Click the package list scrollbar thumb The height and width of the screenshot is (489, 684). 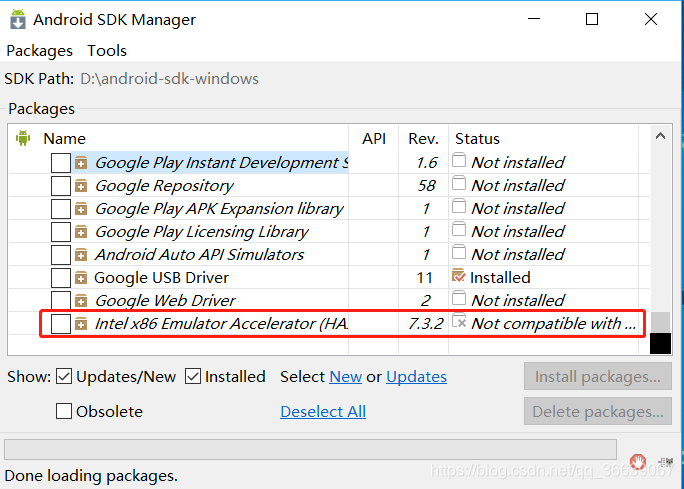(660, 322)
